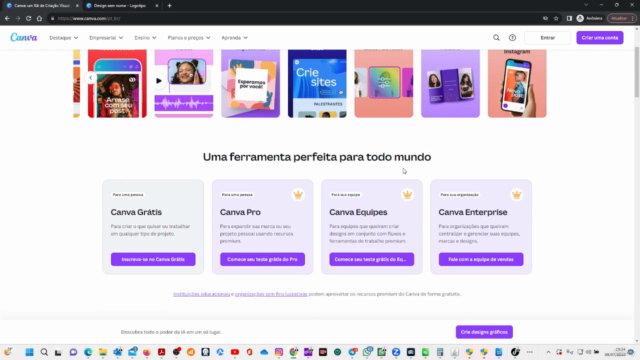Open the Arrase com seu post card
640x360 pixels.
(x=117, y=83)
